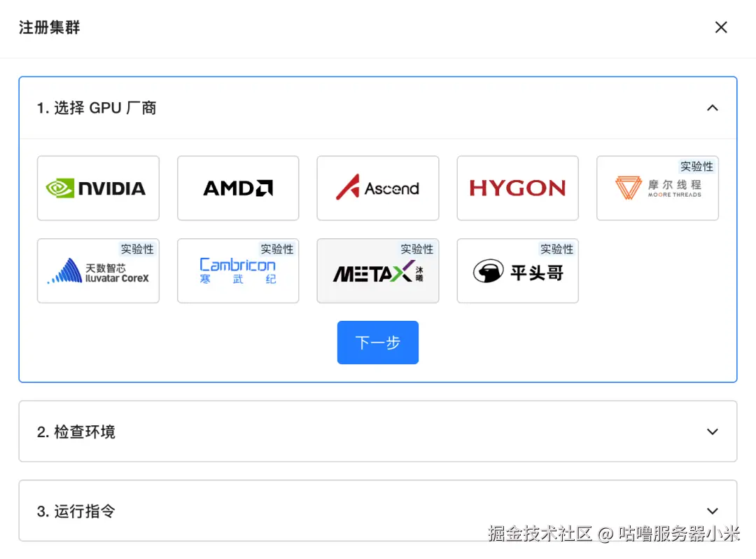Expand the 检查环境 section chevron
The height and width of the screenshot is (559, 756).
[713, 432]
